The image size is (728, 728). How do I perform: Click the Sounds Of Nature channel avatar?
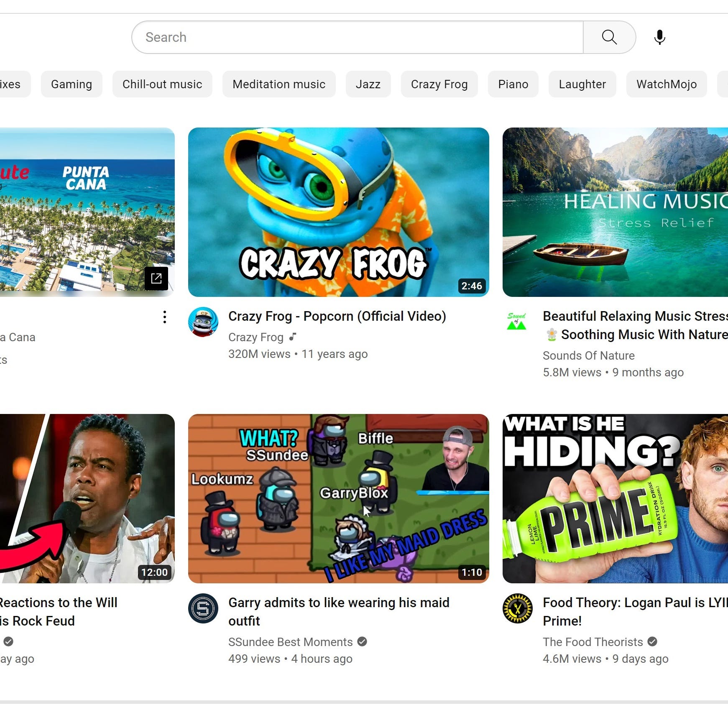click(516, 322)
